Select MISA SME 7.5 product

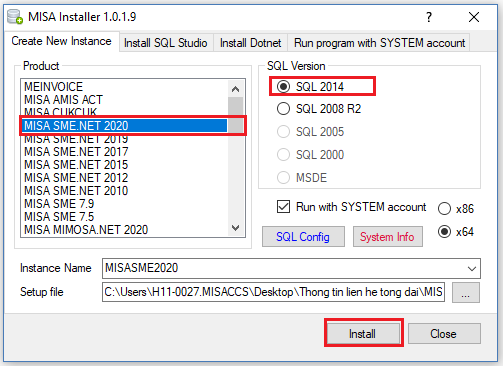point(124,217)
